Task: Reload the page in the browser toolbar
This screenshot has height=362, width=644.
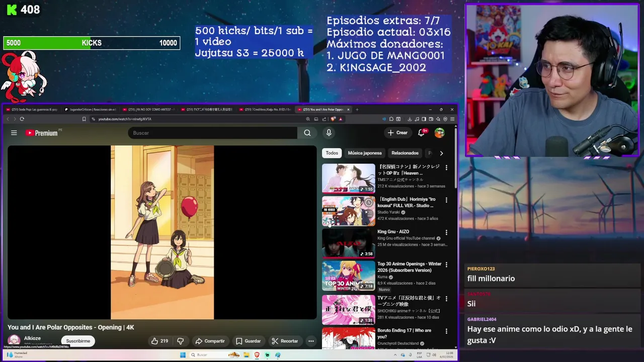Action: [22, 119]
